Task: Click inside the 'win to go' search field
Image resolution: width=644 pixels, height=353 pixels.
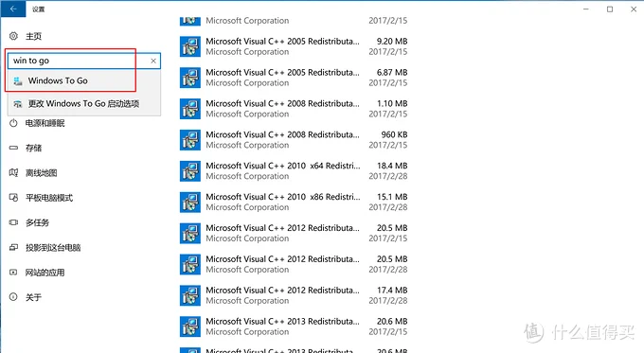Action: [78, 61]
